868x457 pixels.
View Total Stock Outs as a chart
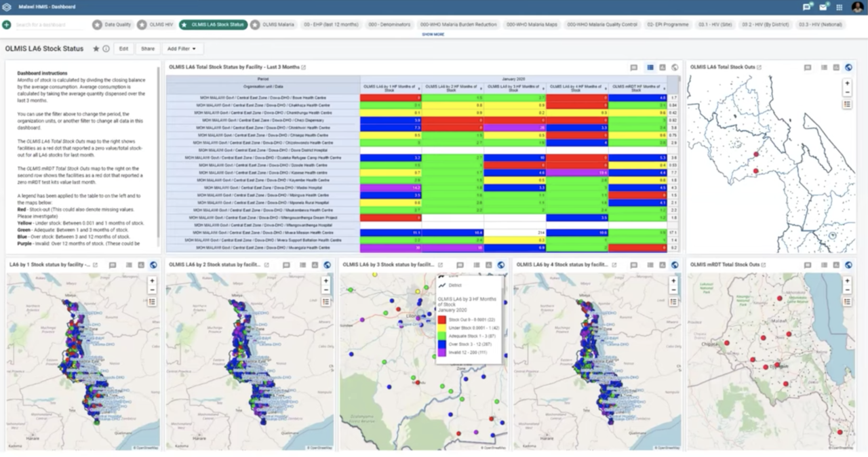coord(837,67)
